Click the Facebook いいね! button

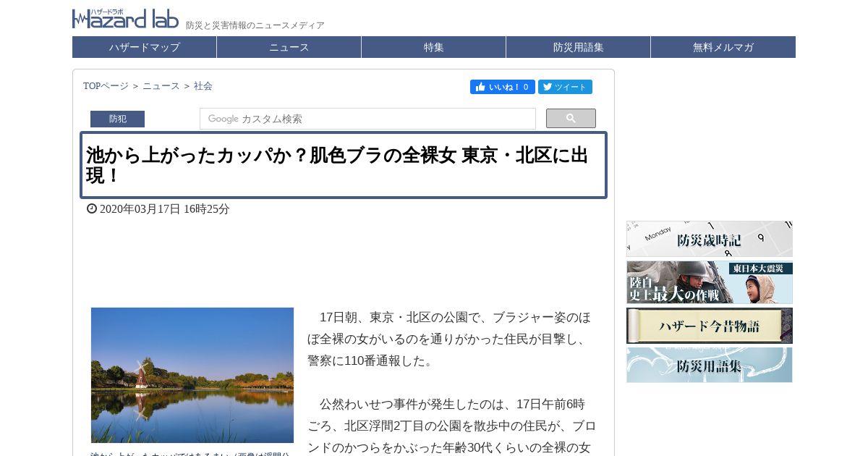click(503, 87)
